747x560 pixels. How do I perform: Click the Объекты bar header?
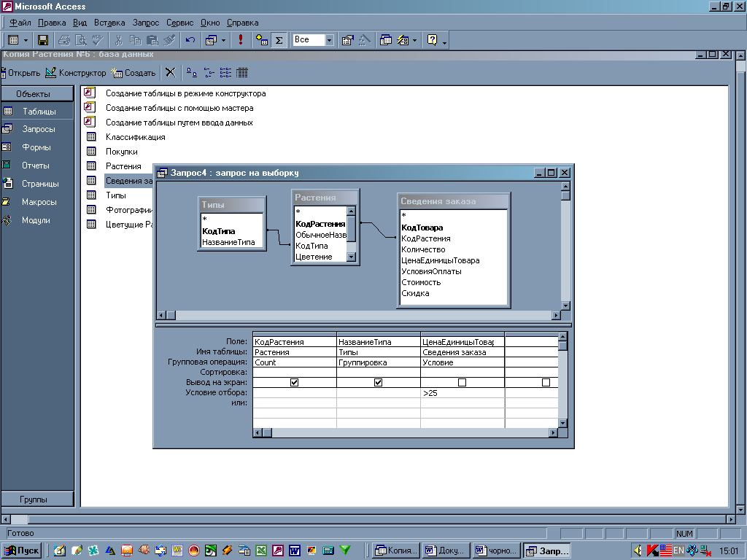click(37, 94)
